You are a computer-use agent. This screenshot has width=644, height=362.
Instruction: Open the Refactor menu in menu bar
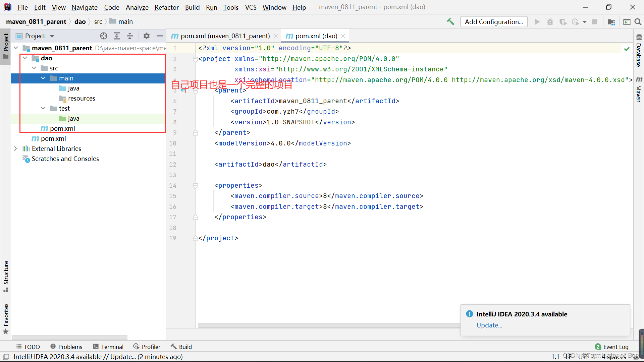click(166, 7)
